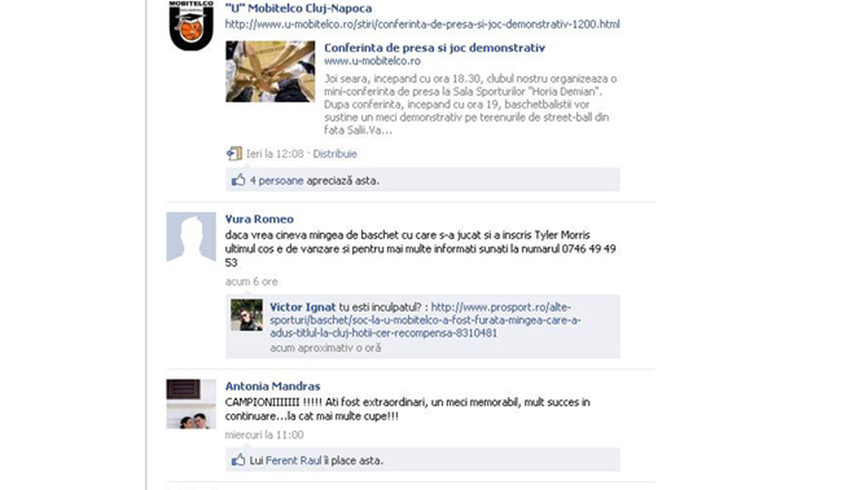
Task: Open the u-mobitelco.ro stiri URL link
Action: click(x=422, y=24)
